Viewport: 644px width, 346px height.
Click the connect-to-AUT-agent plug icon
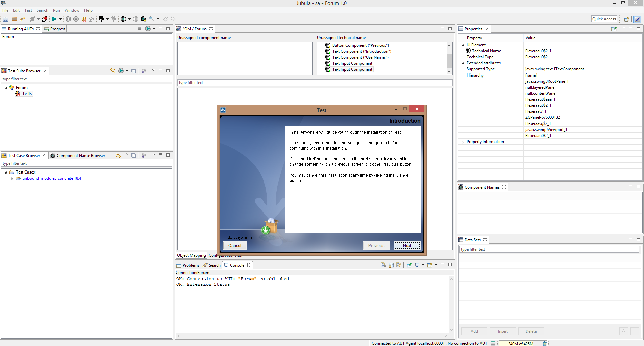tap(32, 19)
